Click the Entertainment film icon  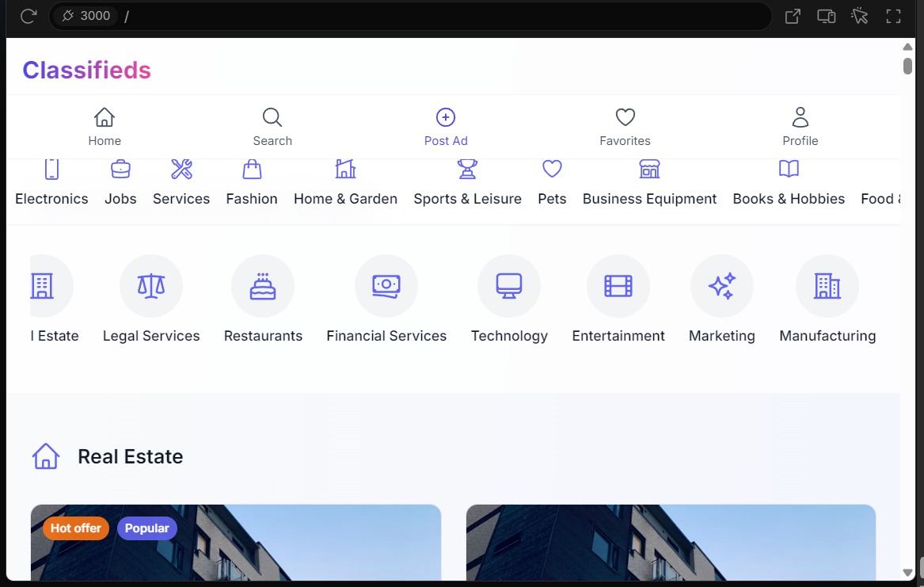click(x=618, y=286)
